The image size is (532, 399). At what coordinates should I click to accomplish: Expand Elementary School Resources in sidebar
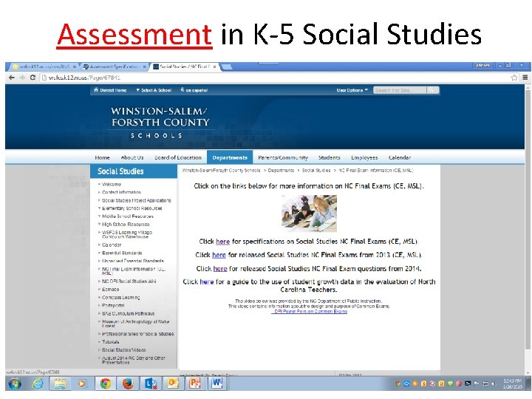[132, 208]
